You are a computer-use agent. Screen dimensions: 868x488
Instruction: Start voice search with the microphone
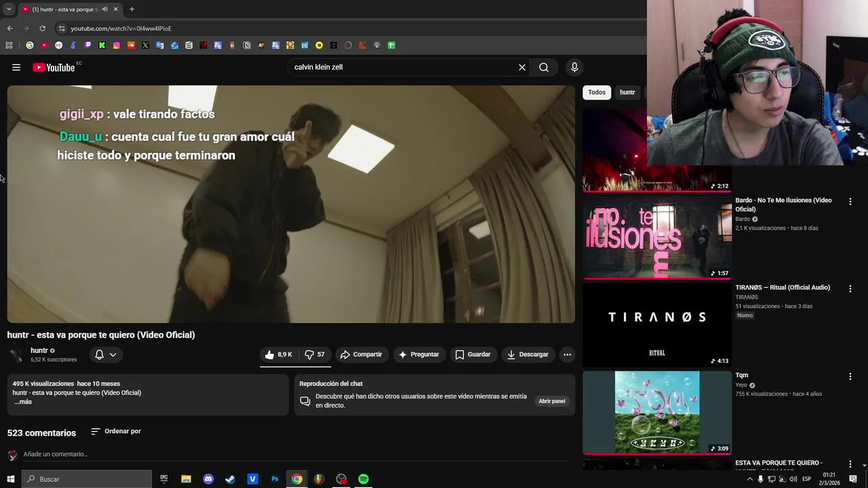coord(574,67)
